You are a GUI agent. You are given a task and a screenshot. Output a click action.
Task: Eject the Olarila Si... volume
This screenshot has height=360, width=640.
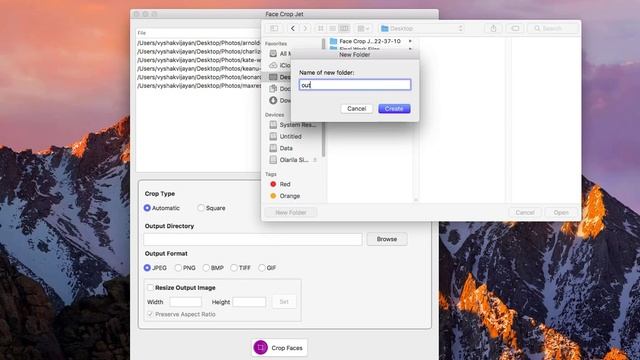(x=315, y=160)
